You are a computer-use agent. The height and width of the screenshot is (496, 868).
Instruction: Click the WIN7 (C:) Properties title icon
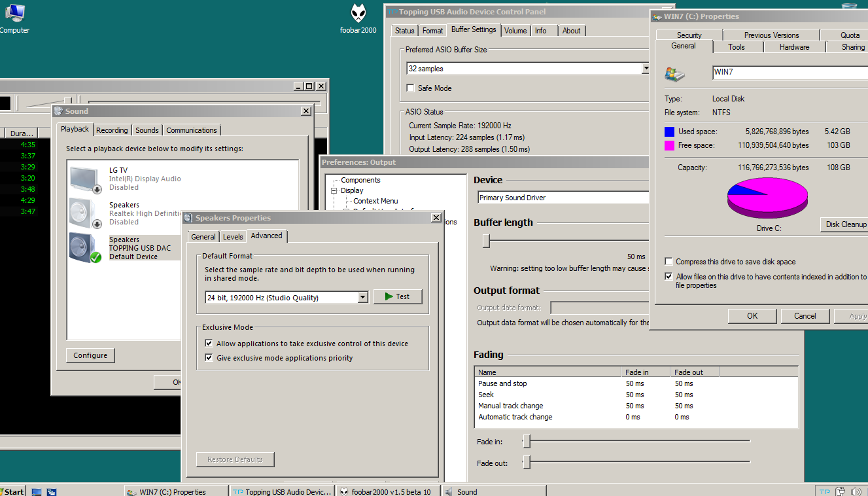pos(657,16)
